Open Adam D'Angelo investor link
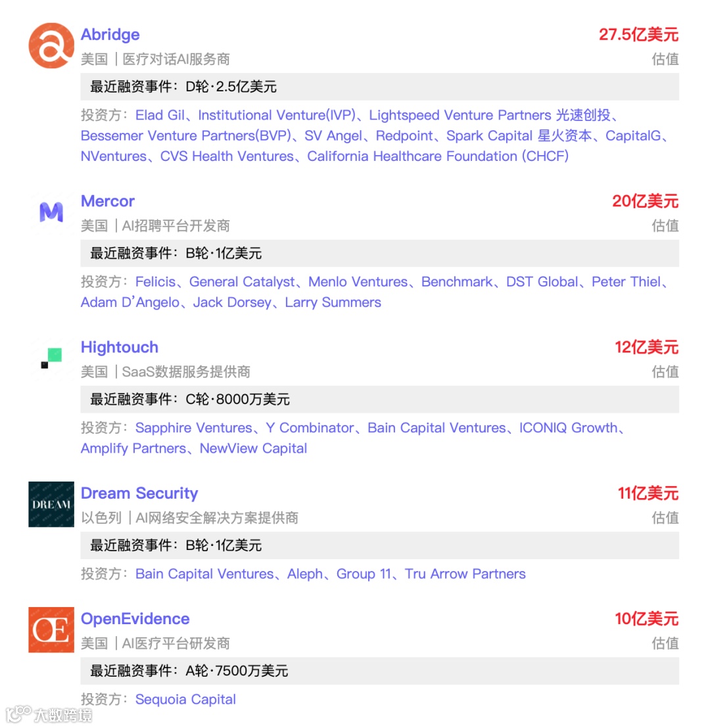 click(x=130, y=302)
